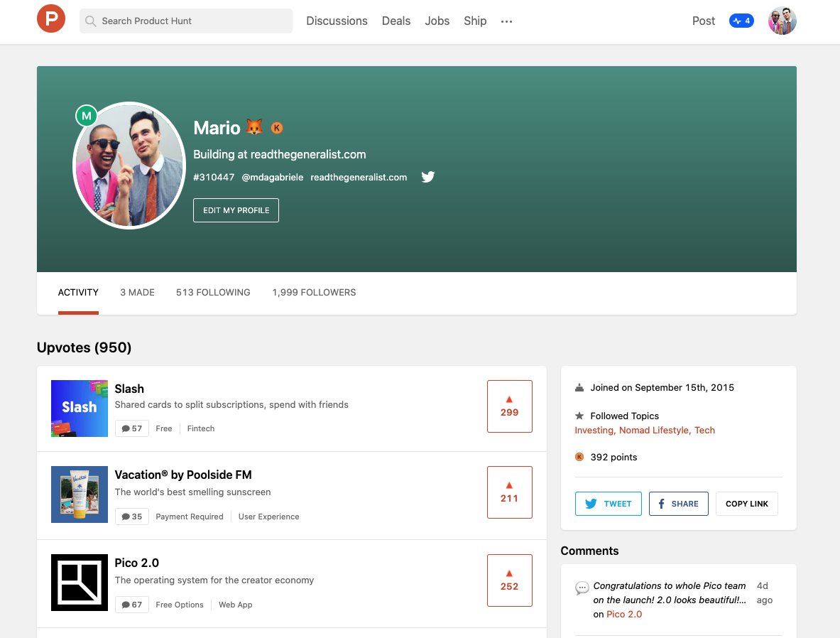Share profile via Tweet button
This screenshot has height=638, width=840.
point(608,504)
